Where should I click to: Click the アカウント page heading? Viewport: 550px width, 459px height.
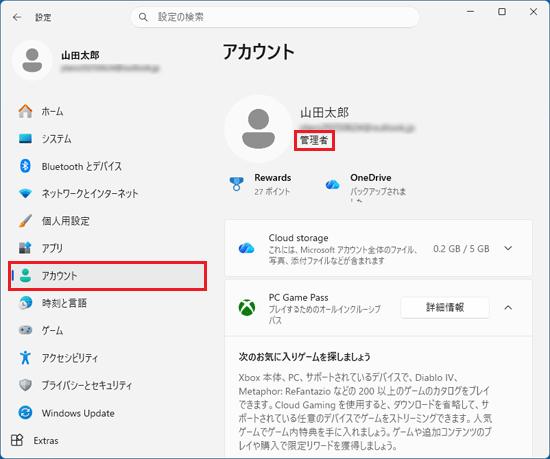(x=259, y=52)
